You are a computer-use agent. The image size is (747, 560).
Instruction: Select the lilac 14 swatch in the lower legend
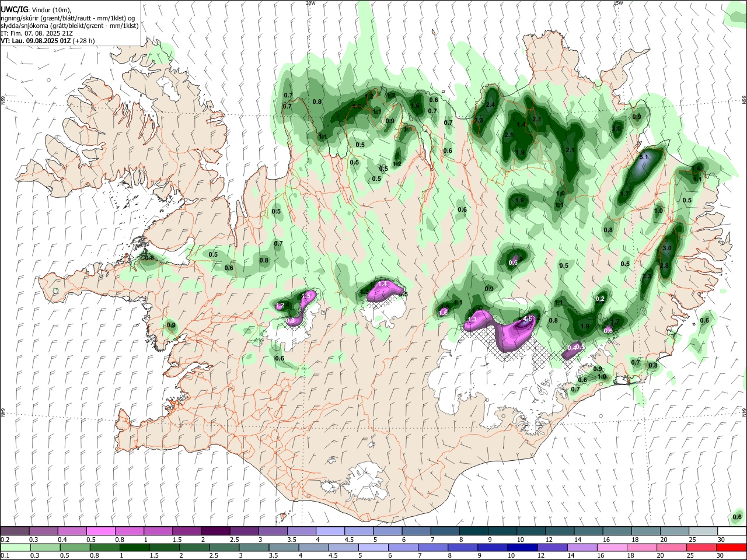click(x=581, y=547)
